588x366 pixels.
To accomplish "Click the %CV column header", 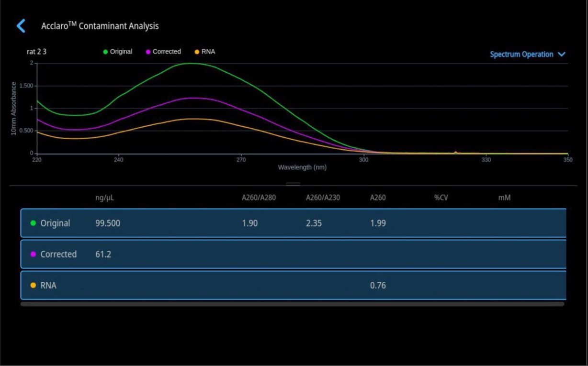I will point(441,197).
